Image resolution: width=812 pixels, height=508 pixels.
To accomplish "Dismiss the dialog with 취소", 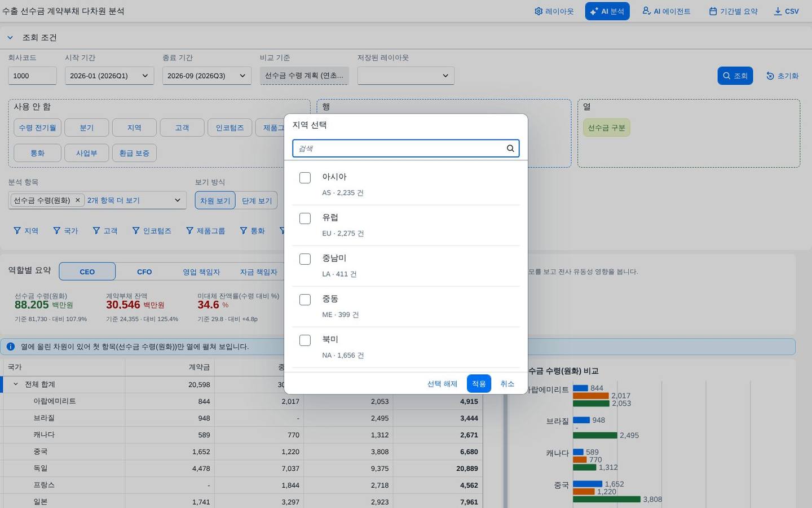I will [507, 384].
